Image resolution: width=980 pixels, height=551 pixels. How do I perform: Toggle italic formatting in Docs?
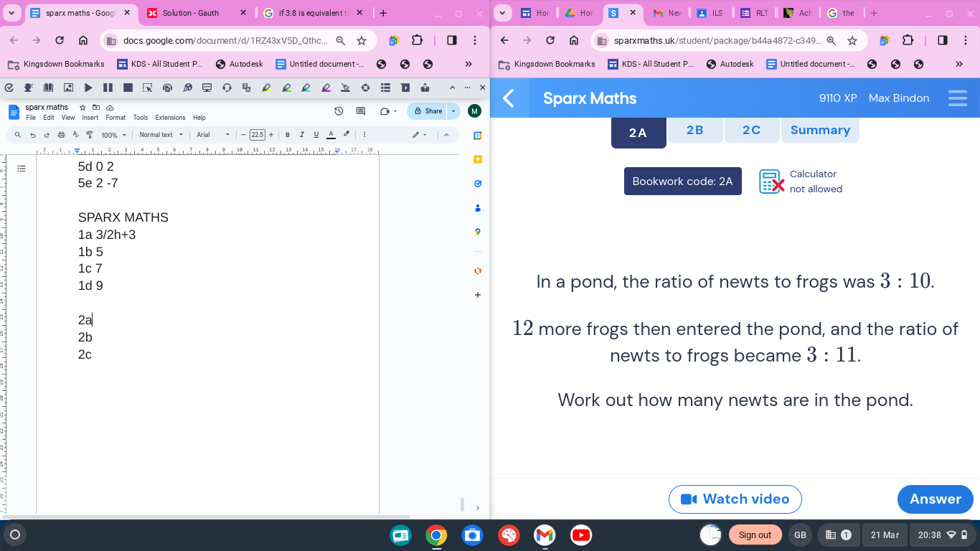point(302,135)
